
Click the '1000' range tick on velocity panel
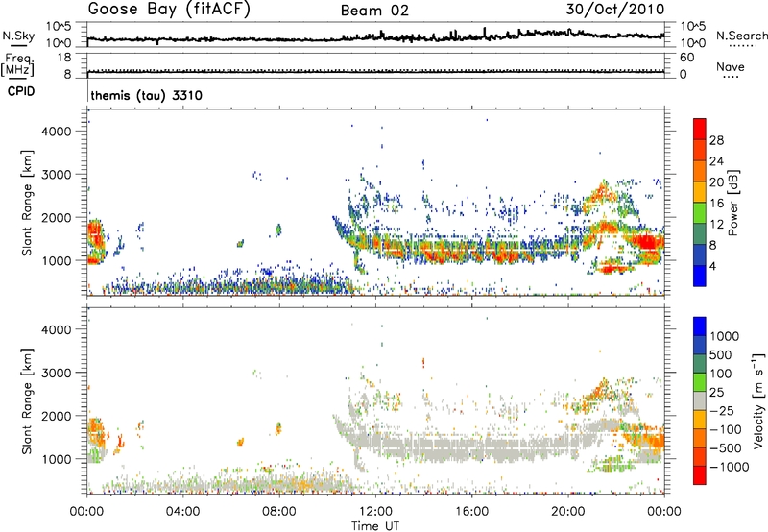click(57, 459)
